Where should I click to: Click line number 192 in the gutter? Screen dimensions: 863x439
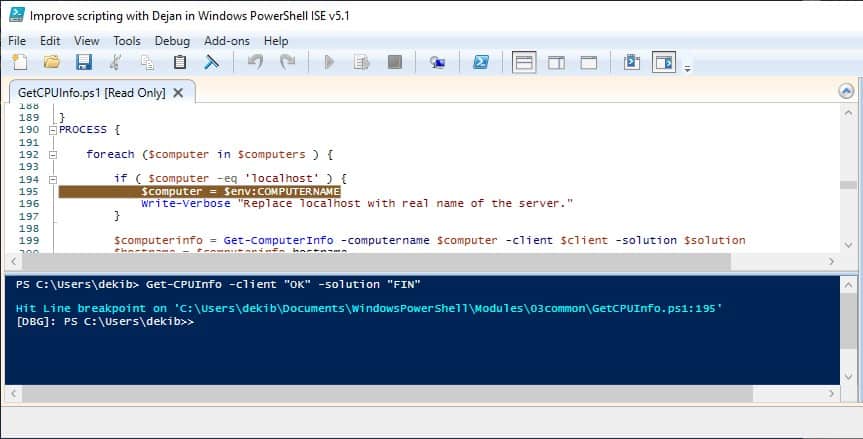coord(29,155)
